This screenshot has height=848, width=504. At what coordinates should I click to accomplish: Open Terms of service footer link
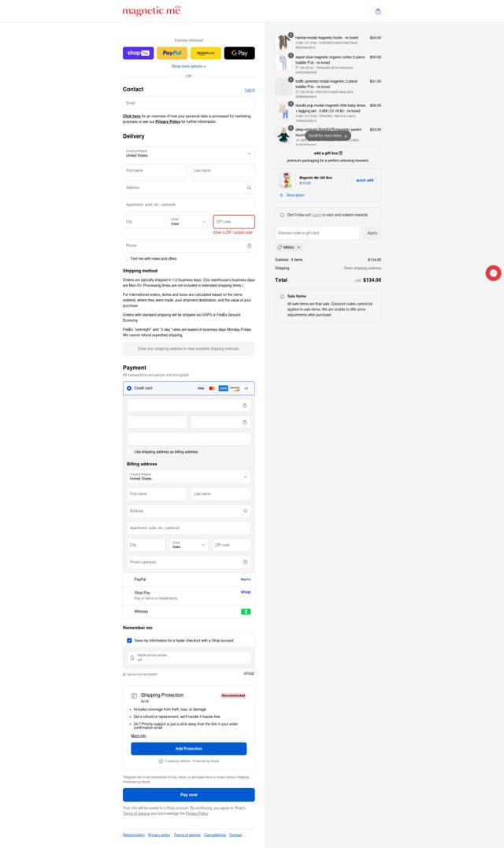(x=187, y=835)
